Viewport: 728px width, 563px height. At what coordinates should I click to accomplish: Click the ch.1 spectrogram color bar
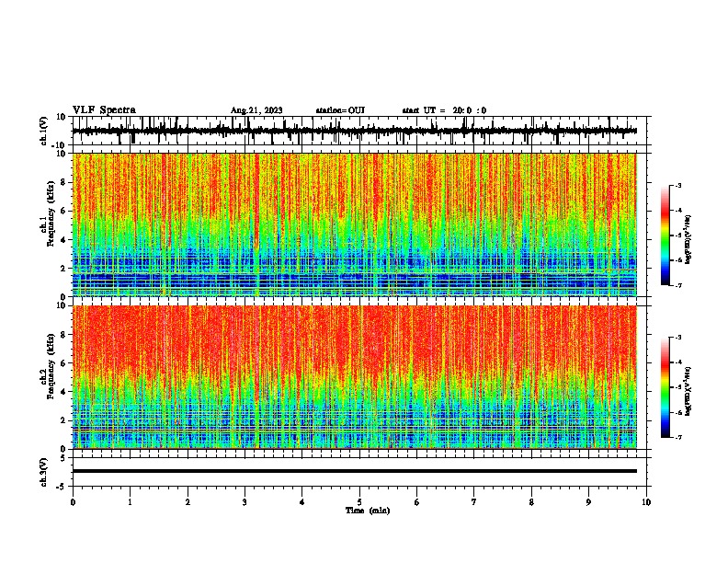[x=665, y=236]
